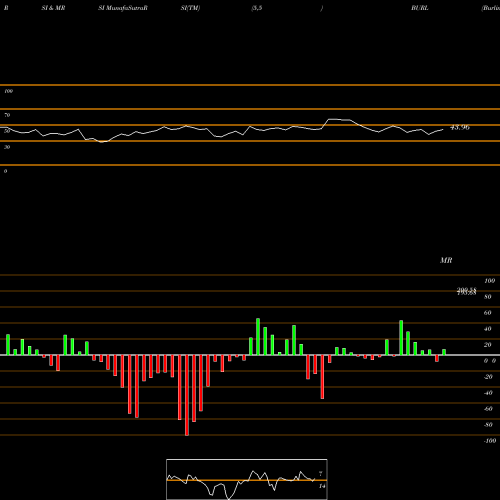Screen dimensions: 500x500
Task: Click the RSI axis label 30
Action: (7, 147)
